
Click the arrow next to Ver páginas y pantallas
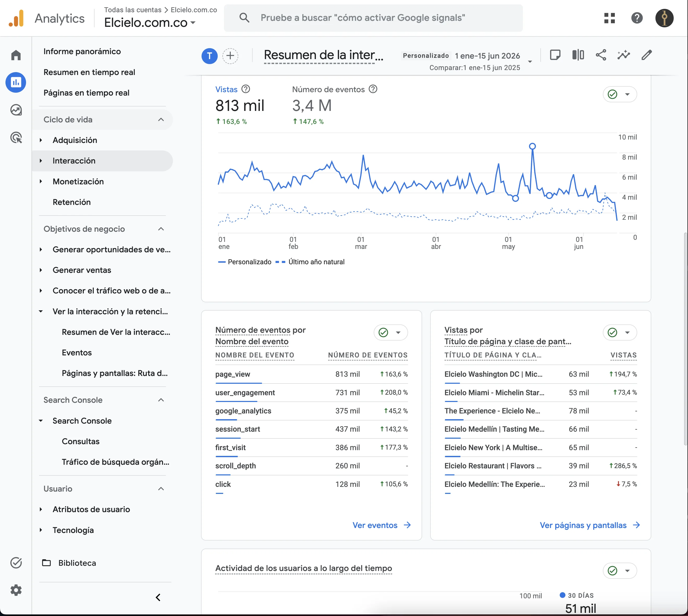[636, 525]
